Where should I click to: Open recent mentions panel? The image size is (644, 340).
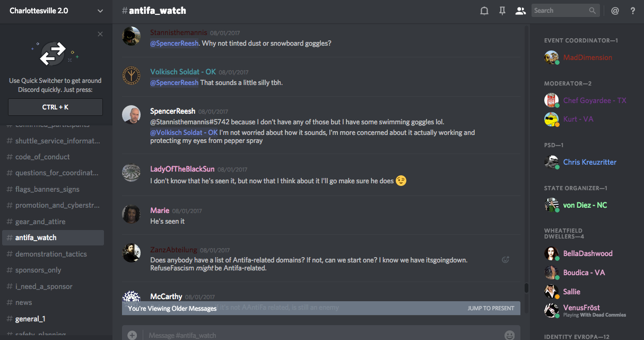[615, 11]
